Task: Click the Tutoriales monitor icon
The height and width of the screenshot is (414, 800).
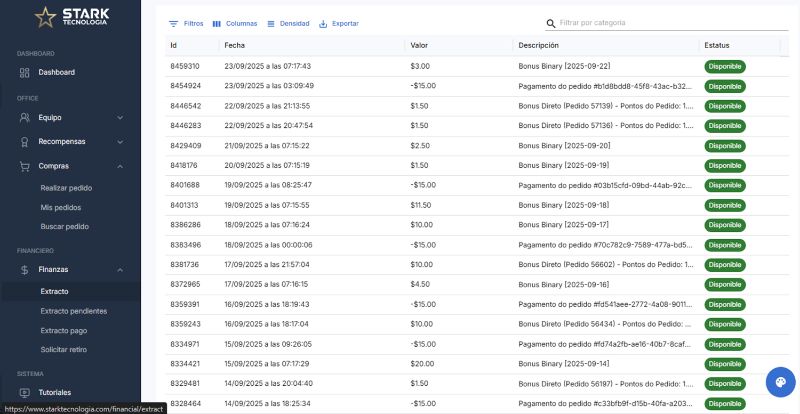Action: 24,392
